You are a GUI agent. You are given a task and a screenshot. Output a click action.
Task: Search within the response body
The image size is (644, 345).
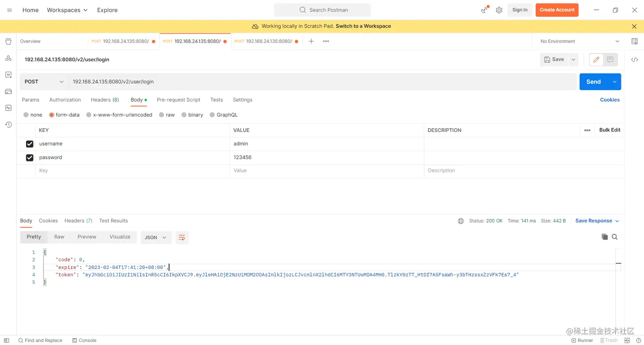[615, 237]
